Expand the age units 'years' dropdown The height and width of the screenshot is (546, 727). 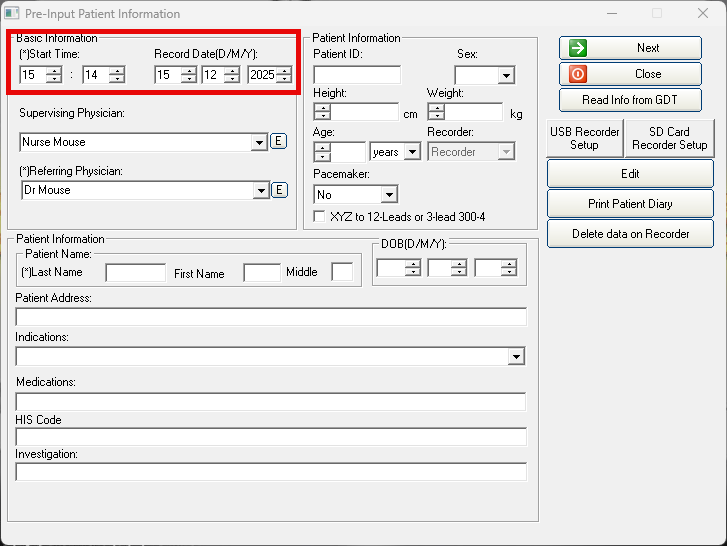tap(412, 153)
